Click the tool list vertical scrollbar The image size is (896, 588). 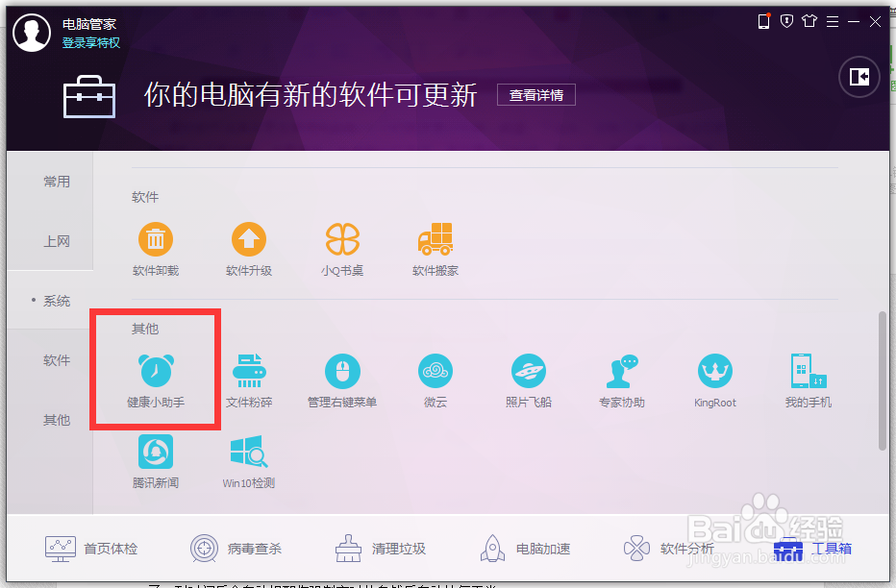click(x=883, y=380)
